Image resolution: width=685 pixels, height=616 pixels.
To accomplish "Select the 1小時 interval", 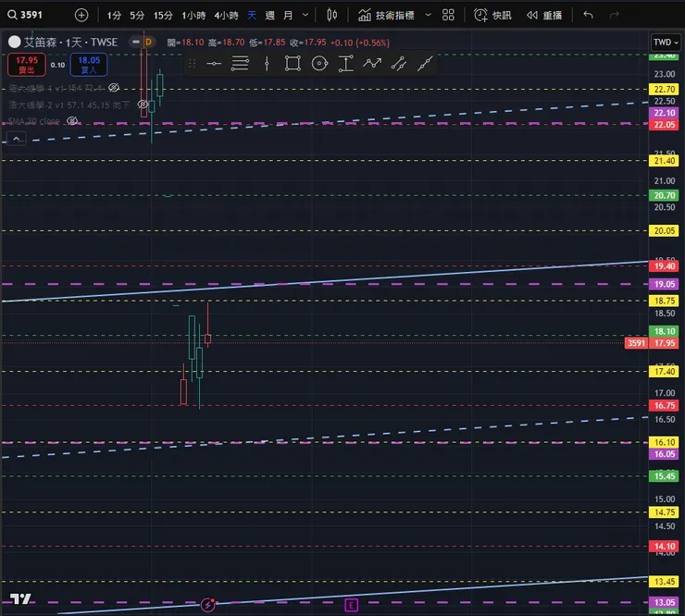I will (x=193, y=16).
